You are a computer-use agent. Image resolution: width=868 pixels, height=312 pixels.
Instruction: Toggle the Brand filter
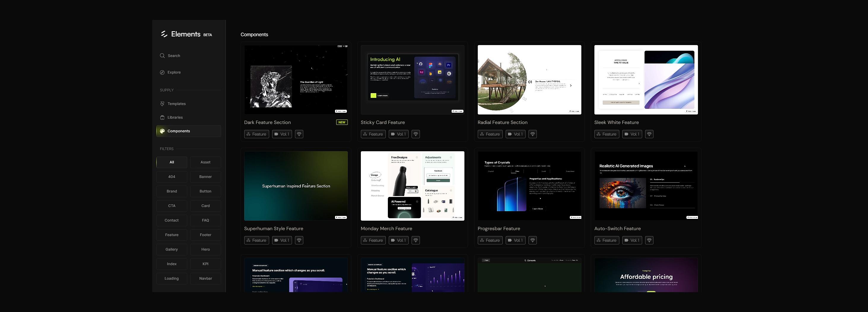point(172,191)
